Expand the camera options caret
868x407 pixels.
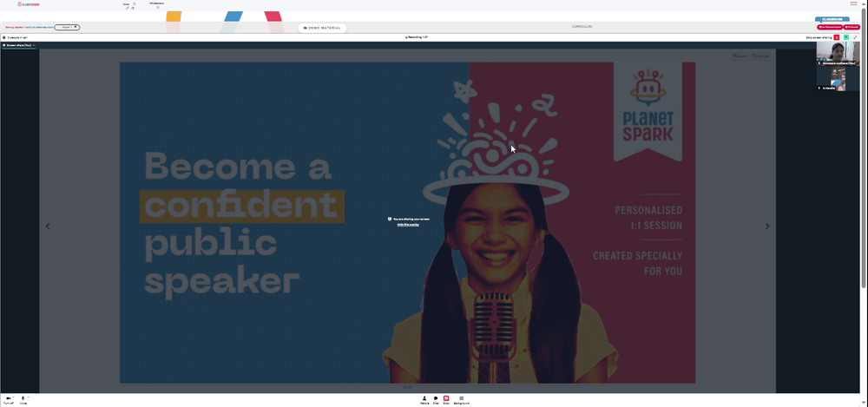14,397
